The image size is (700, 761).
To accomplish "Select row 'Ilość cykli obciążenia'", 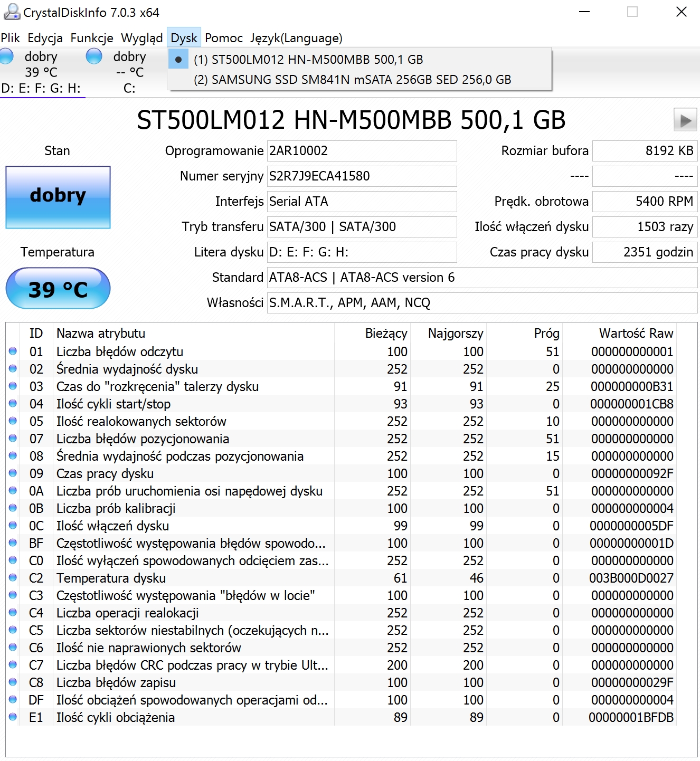I will coord(342,717).
